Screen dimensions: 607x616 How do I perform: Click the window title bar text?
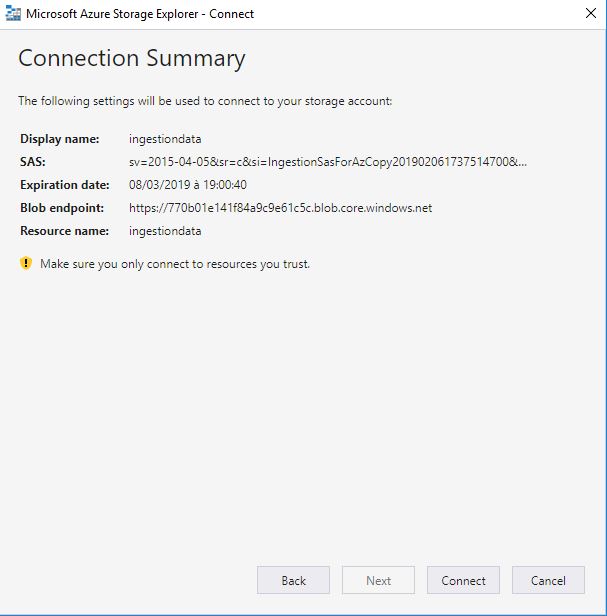[140, 14]
